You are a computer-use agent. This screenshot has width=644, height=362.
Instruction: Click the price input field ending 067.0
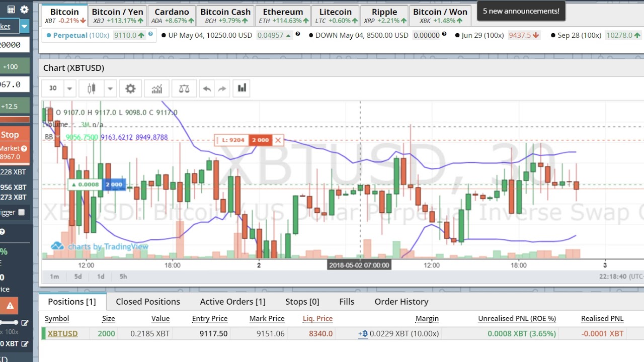[15, 84]
